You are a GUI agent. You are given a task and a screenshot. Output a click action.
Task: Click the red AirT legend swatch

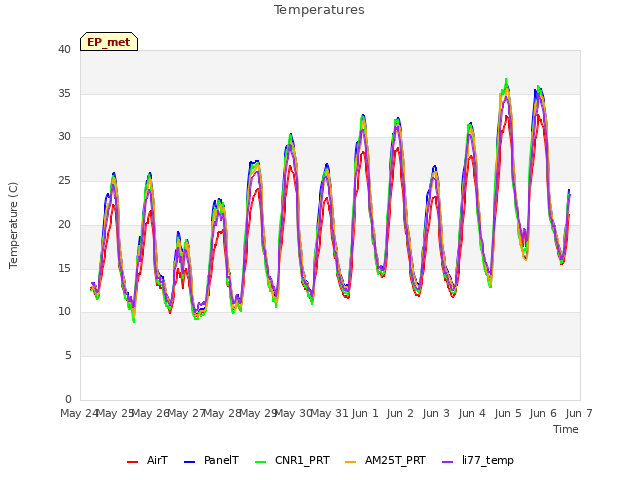[x=133, y=462]
